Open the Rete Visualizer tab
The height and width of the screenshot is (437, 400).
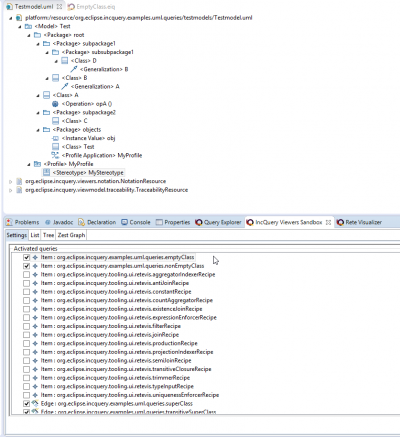(x=359, y=222)
